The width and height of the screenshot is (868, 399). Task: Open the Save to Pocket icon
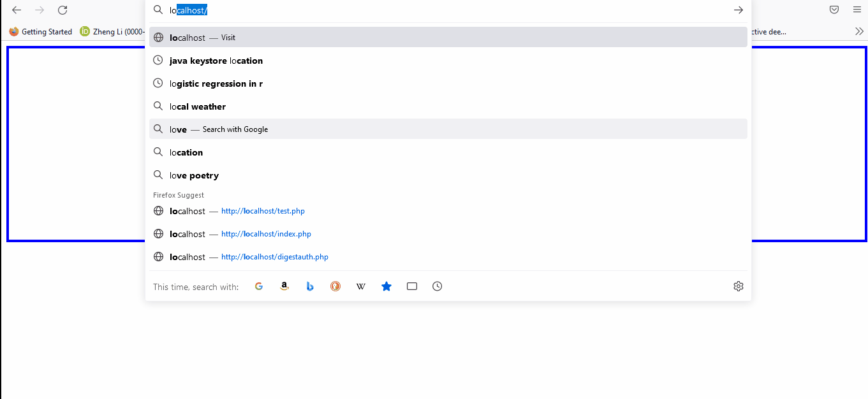click(834, 10)
